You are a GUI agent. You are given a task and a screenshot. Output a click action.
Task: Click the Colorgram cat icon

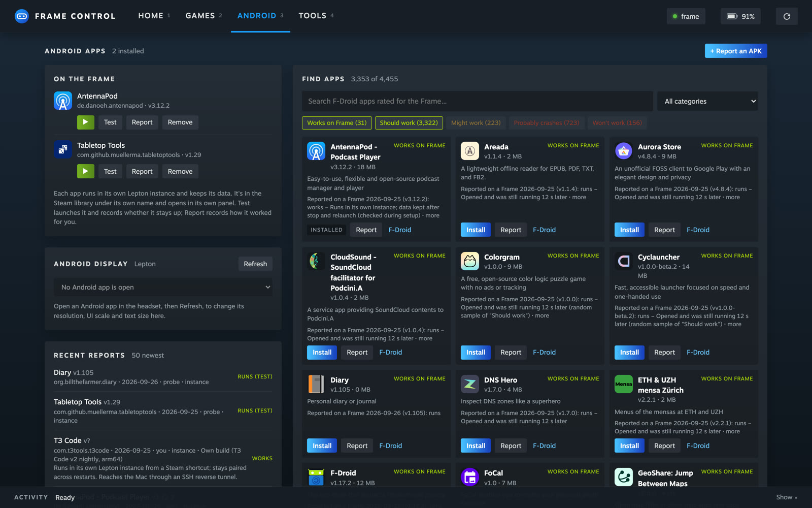(470, 261)
